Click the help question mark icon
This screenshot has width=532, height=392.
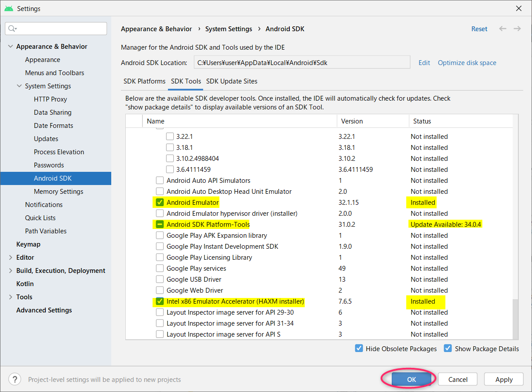[x=15, y=379]
